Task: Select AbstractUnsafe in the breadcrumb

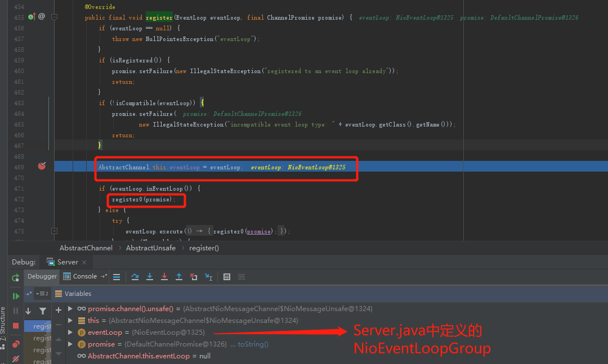Action: tap(151, 248)
